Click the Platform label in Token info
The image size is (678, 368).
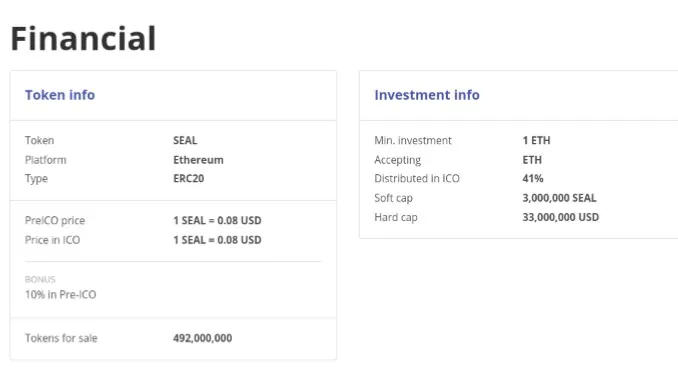point(46,160)
